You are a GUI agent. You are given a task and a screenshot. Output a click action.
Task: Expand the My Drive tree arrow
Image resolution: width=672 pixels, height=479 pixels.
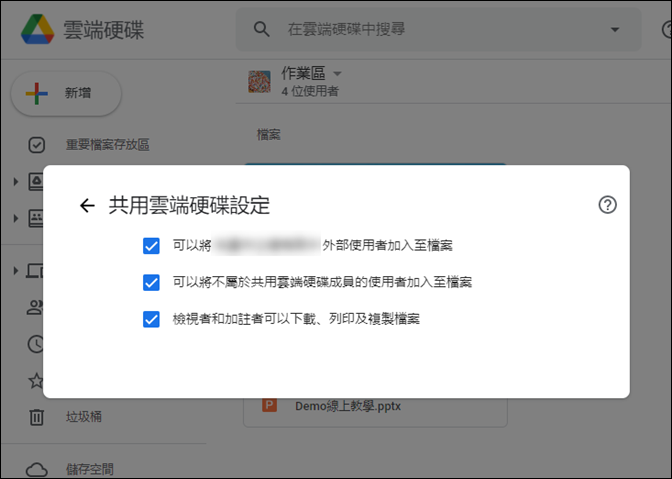tap(15, 182)
